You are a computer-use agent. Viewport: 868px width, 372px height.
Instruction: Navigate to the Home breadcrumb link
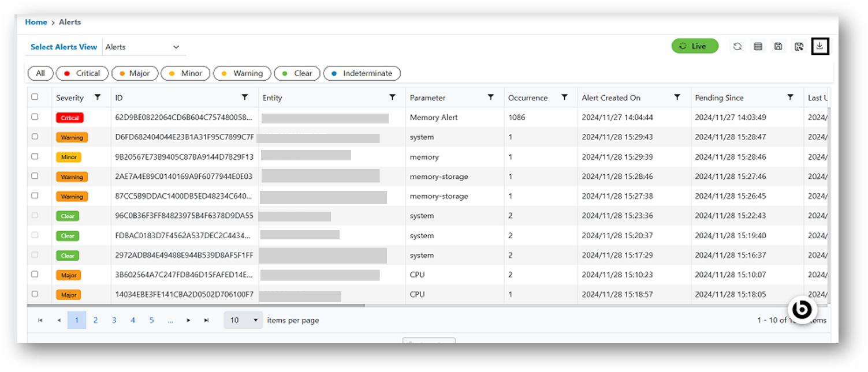click(x=36, y=22)
